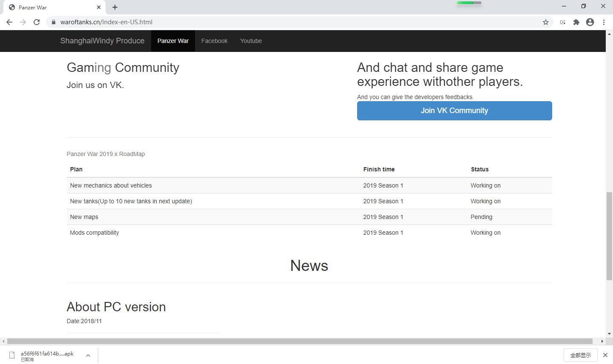This screenshot has height=364, width=613.
Task: Click '2019 Season 1' in New maps row
Action: tap(383, 217)
